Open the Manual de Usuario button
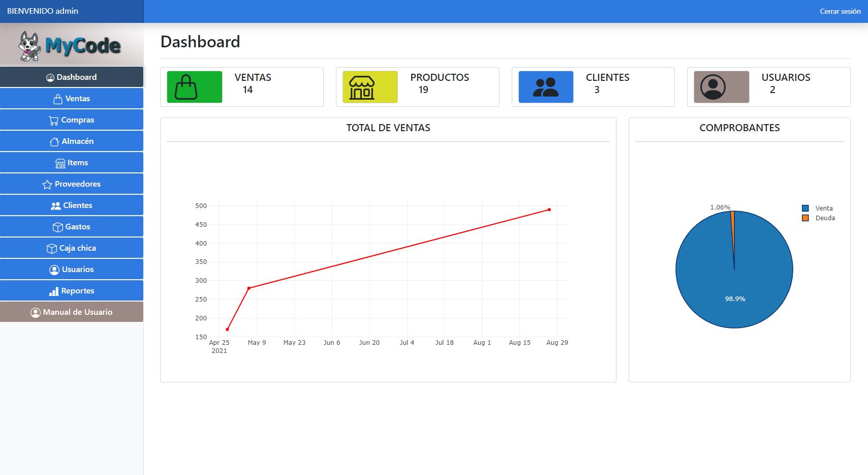The width and height of the screenshot is (868, 475). 72,312
